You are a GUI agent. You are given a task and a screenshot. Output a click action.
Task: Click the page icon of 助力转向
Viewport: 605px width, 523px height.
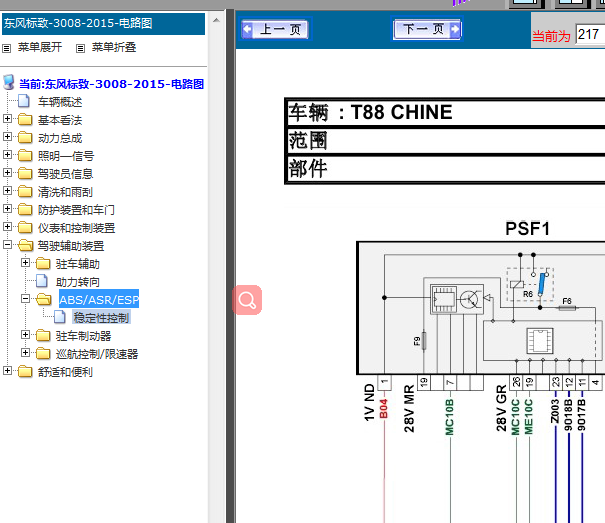click(42, 281)
